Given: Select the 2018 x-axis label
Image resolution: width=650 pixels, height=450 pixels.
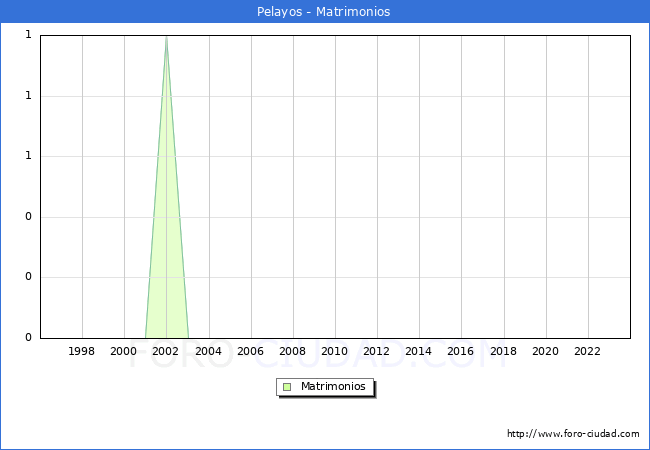Looking at the screenshot, I should pos(503,351).
